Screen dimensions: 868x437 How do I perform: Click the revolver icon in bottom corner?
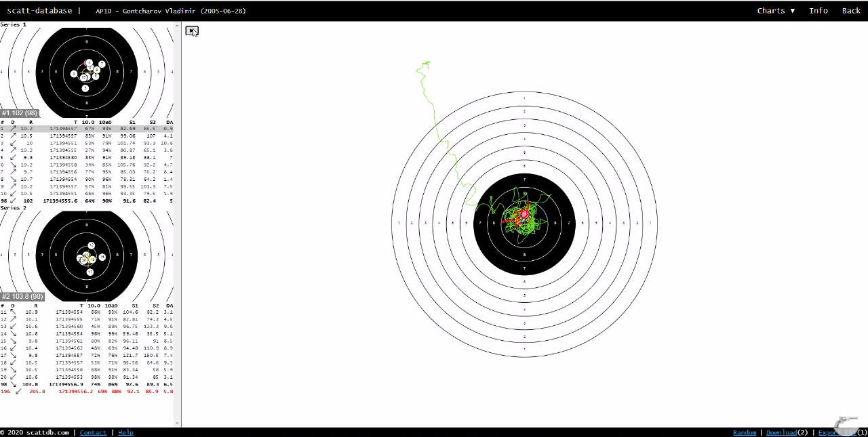846,423
